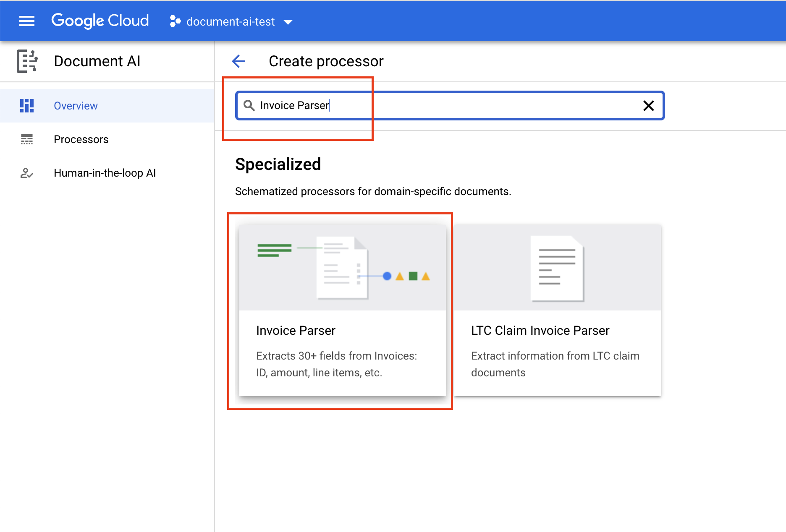This screenshot has width=786, height=532.
Task: Select Processors in the sidebar
Action: click(x=81, y=139)
